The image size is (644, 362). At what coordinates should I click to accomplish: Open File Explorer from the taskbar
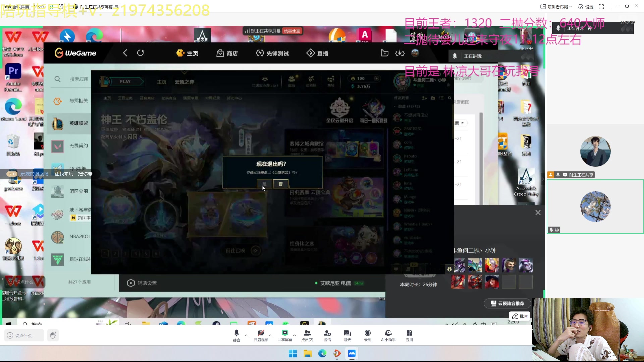coord(308,354)
